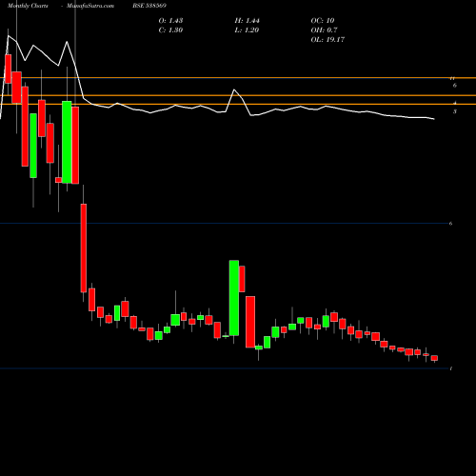Click the "1" axis label beside the lower blue line
476x476 pixels.
[x=451, y=368]
